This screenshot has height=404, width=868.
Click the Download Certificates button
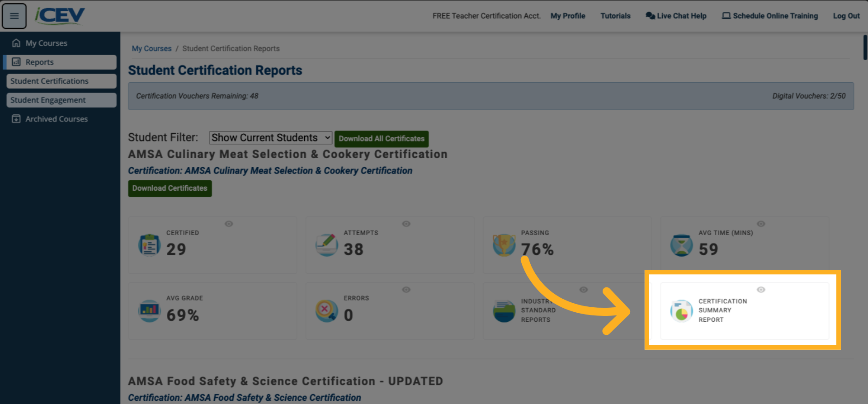tap(170, 188)
